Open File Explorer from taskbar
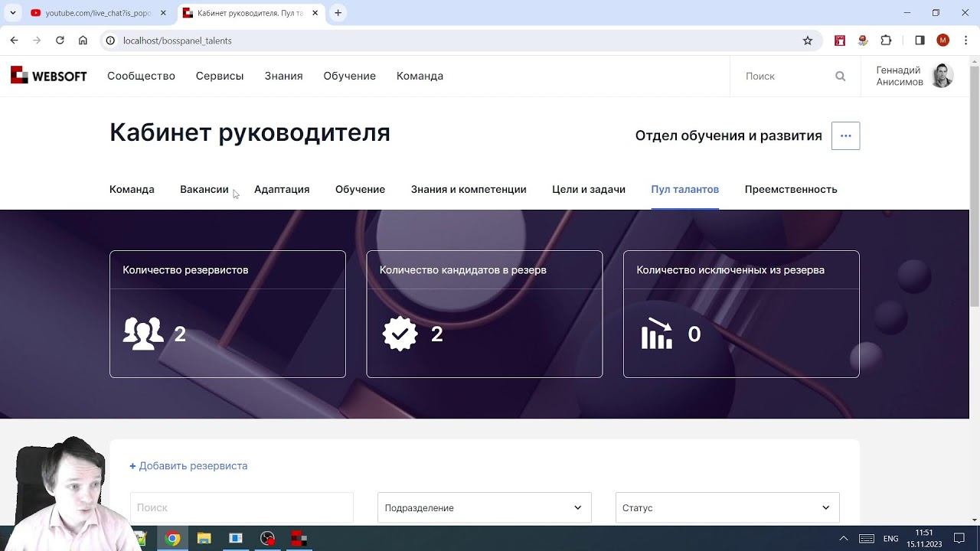The width and height of the screenshot is (980, 551). pos(204,539)
